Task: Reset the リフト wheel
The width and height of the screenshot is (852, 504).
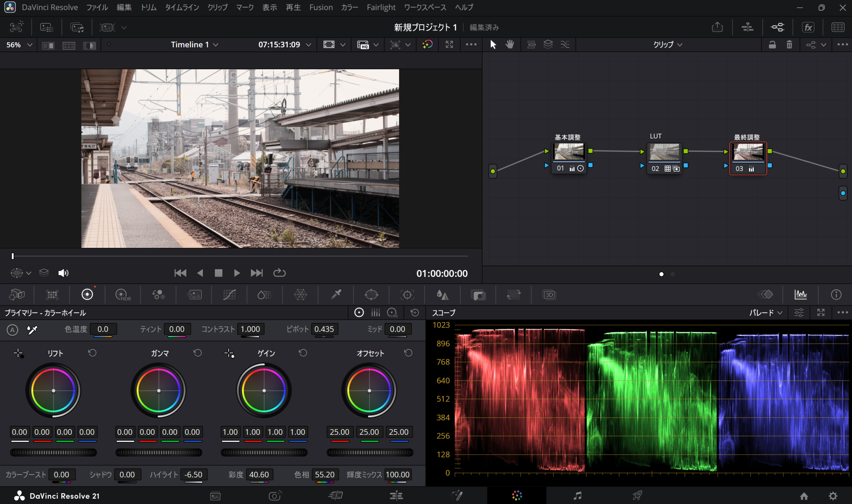Action: click(93, 353)
